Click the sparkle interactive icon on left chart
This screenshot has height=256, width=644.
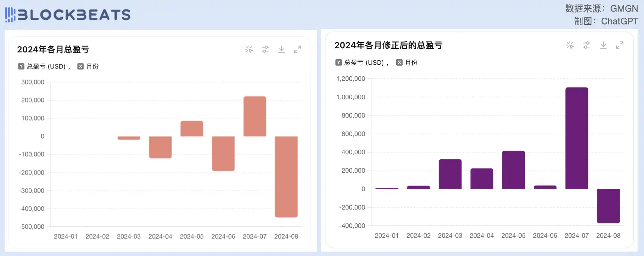click(x=249, y=49)
